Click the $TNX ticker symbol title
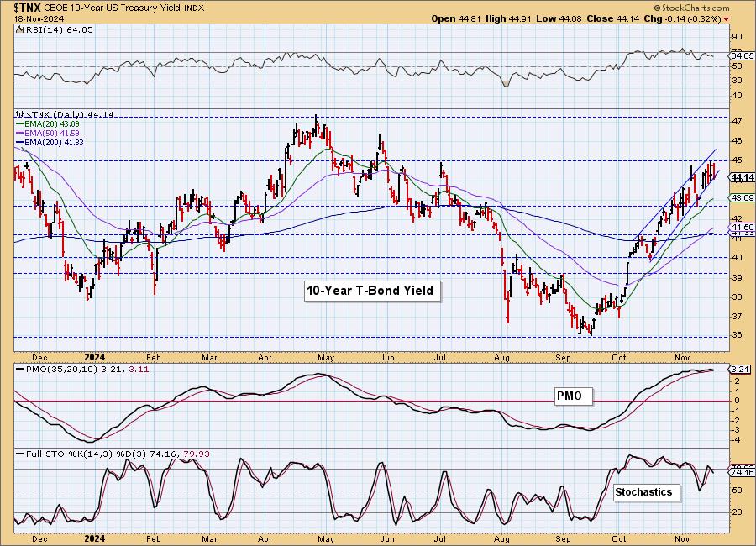Viewport: 756px width, 546px height. (x=28, y=8)
